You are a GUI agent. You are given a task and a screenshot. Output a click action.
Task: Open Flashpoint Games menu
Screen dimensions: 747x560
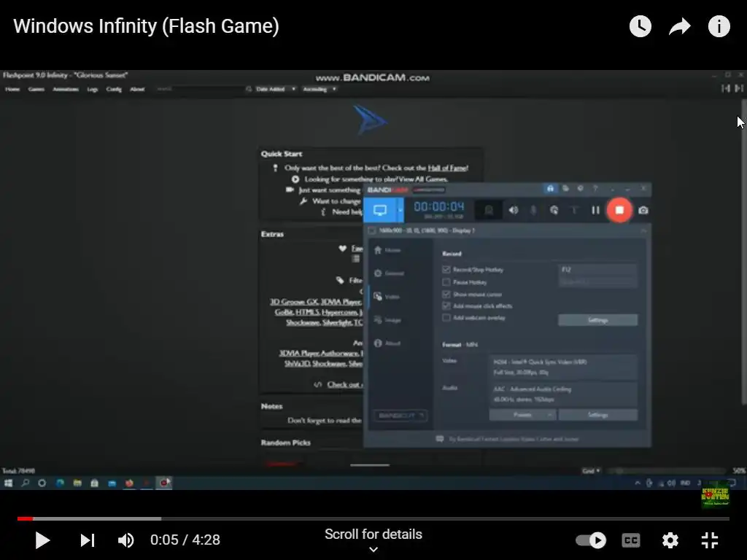tap(36, 89)
